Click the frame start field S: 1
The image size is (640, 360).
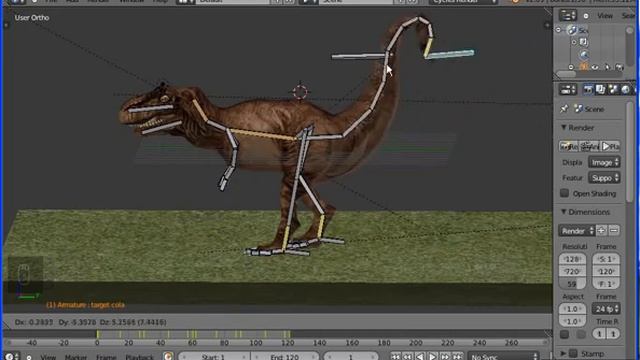coord(606,259)
